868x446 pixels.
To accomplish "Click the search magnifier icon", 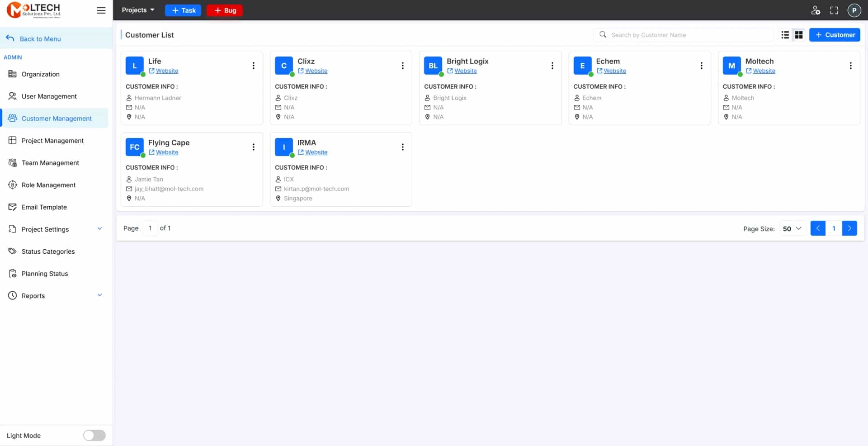I will click(603, 34).
